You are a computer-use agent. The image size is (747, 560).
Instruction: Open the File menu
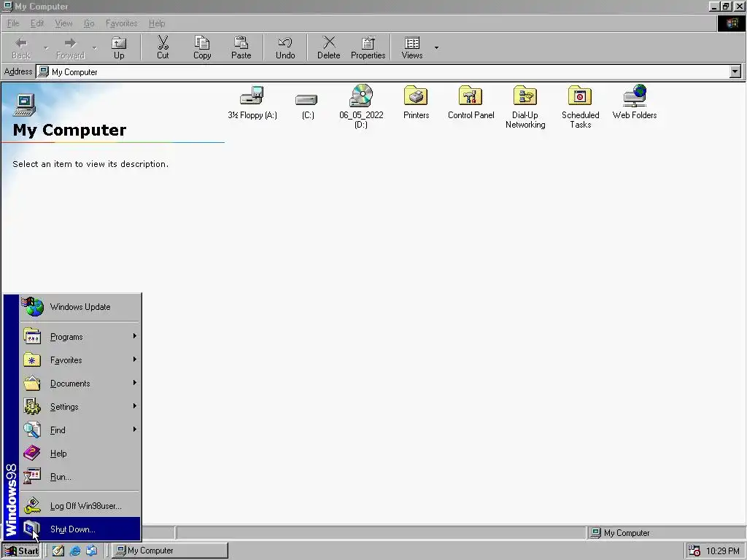tap(13, 23)
